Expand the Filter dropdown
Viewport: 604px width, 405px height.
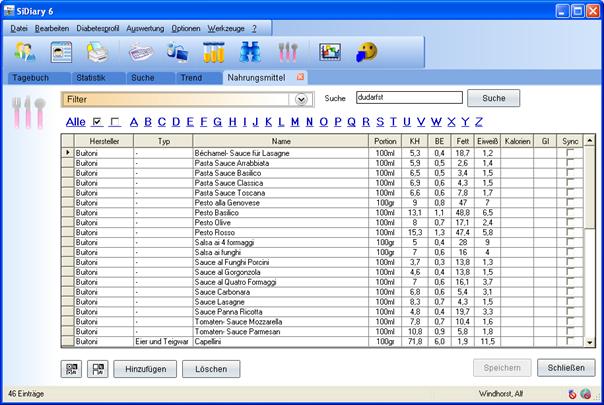point(300,99)
